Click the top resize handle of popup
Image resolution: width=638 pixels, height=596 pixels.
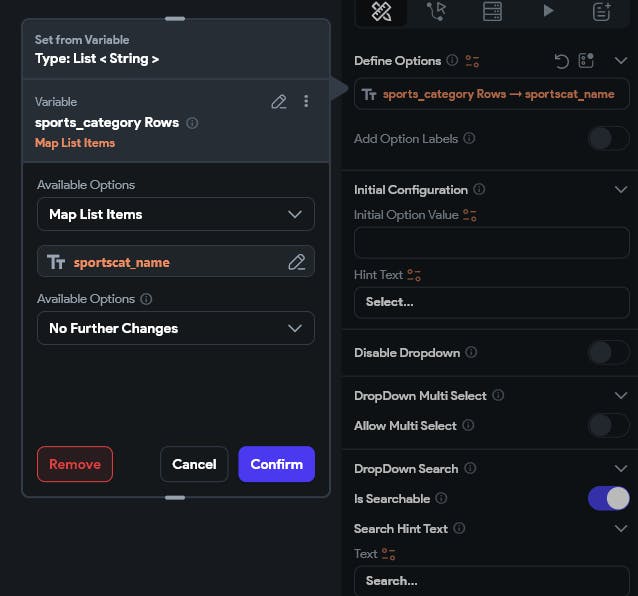pos(175,19)
